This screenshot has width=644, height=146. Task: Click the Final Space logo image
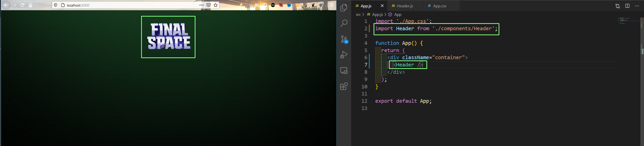(169, 36)
